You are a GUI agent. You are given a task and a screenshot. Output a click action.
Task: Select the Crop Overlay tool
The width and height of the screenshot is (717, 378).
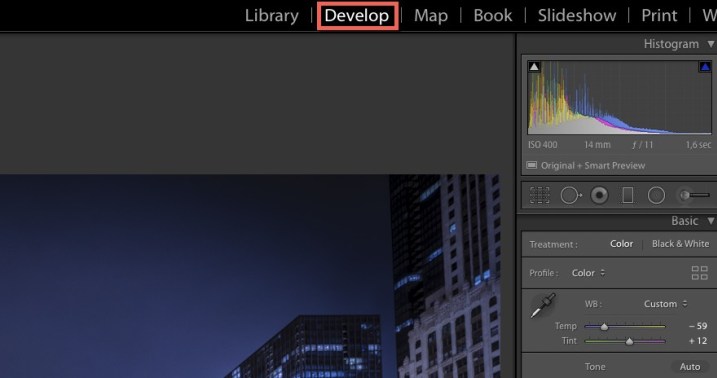click(540, 195)
